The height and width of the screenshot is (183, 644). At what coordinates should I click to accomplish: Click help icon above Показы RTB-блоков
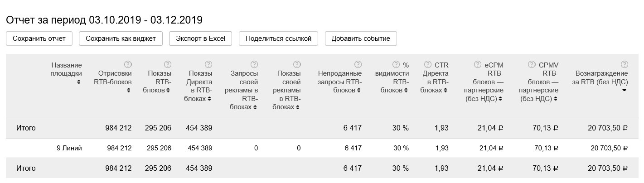coord(168,64)
